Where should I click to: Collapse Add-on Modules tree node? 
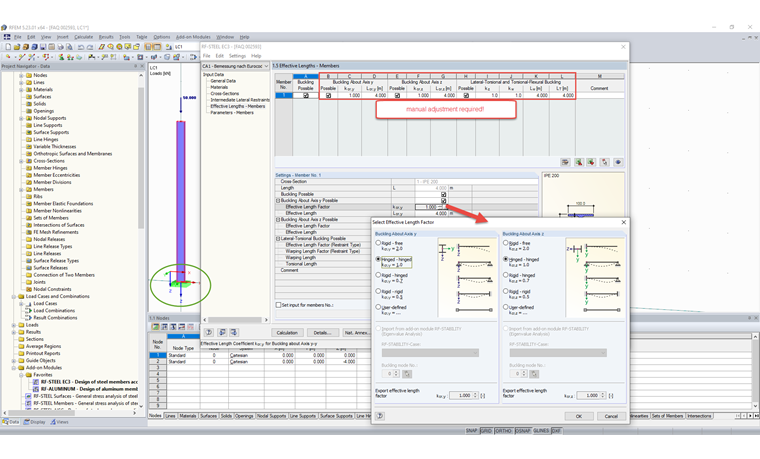click(14, 367)
